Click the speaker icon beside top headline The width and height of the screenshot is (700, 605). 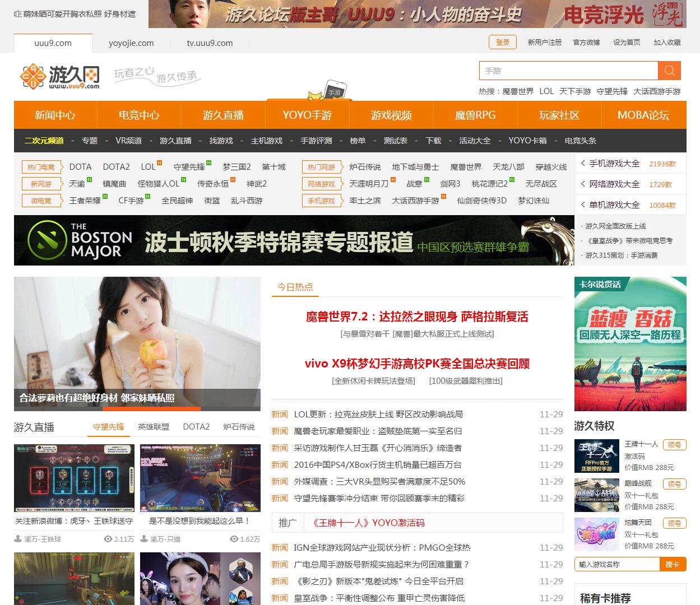(18, 14)
